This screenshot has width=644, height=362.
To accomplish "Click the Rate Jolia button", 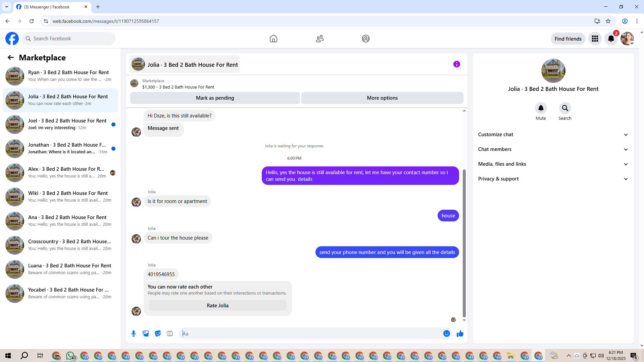I will tap(217, 306).
